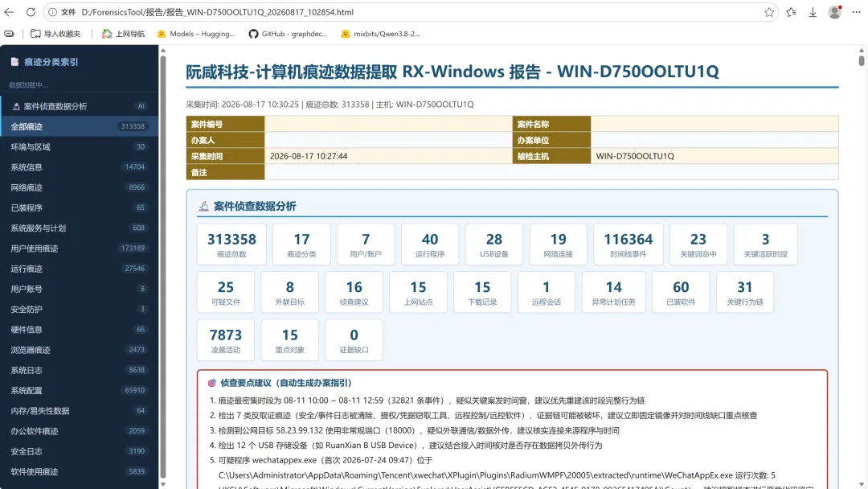The width and height of the screenshot is (868, 489).
Task: Click the 25 可疑文件 stat card
Action: tap(226, 292)
